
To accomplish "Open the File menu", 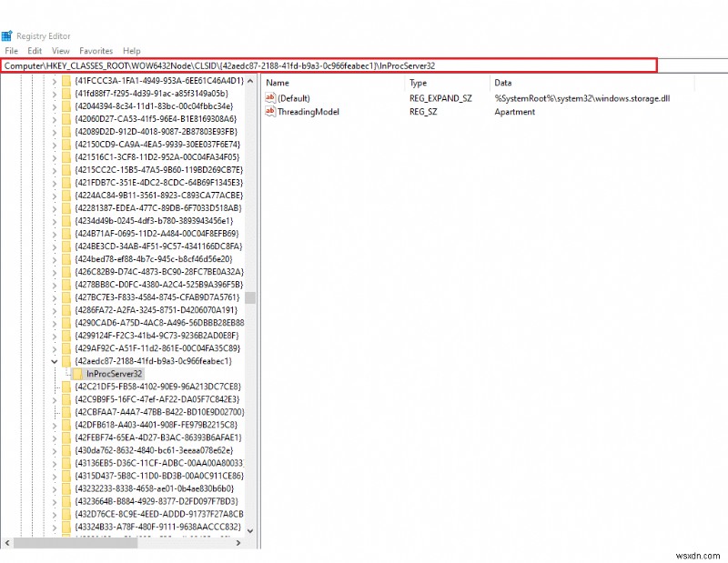I will click(11, 51).
